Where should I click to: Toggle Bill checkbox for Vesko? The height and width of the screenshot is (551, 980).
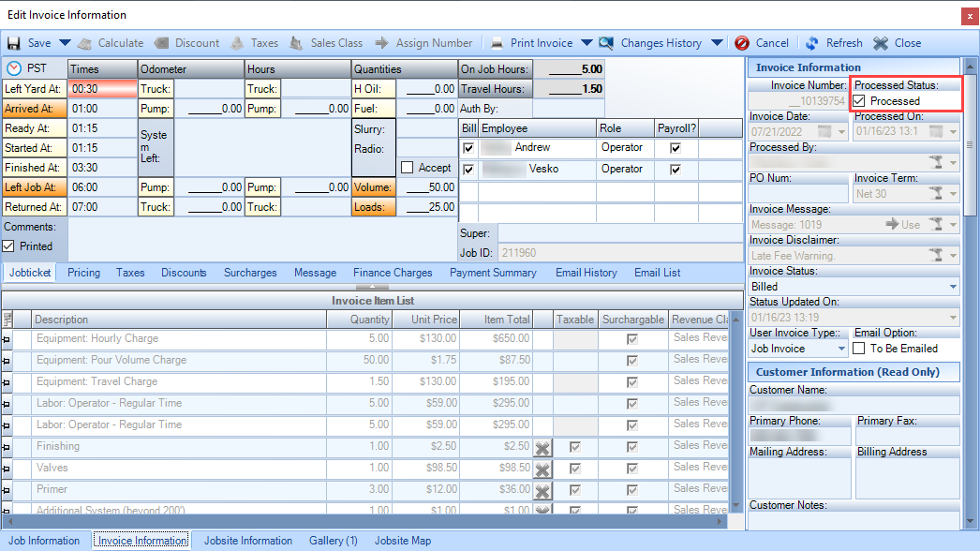coord(468,170)
